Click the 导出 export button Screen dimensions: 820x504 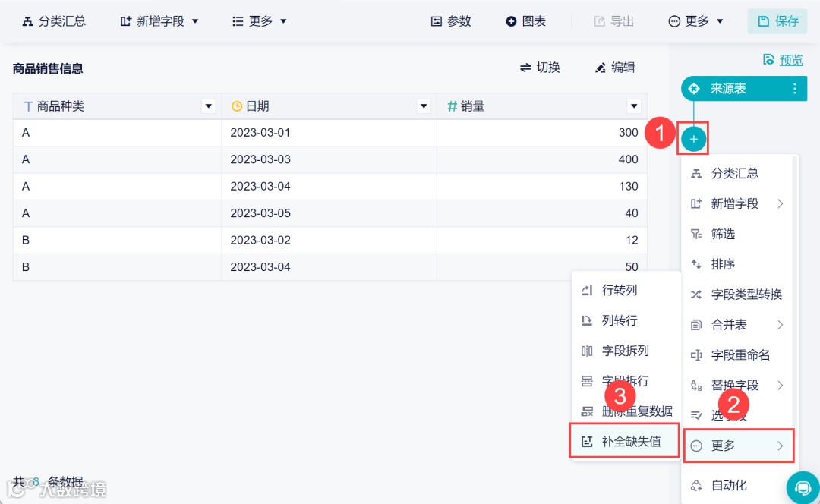pos(614,21)
